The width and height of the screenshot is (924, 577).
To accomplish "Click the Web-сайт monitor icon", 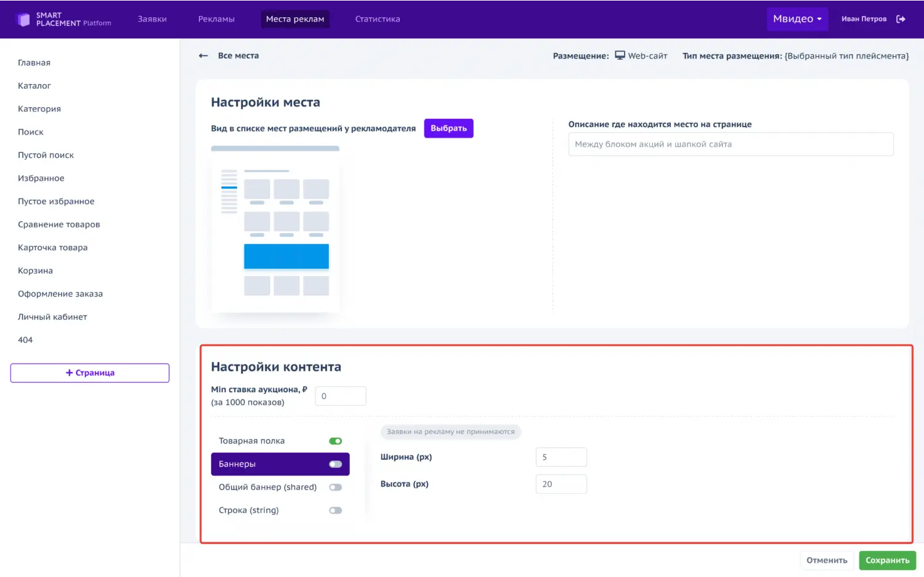I will [620, 55].
